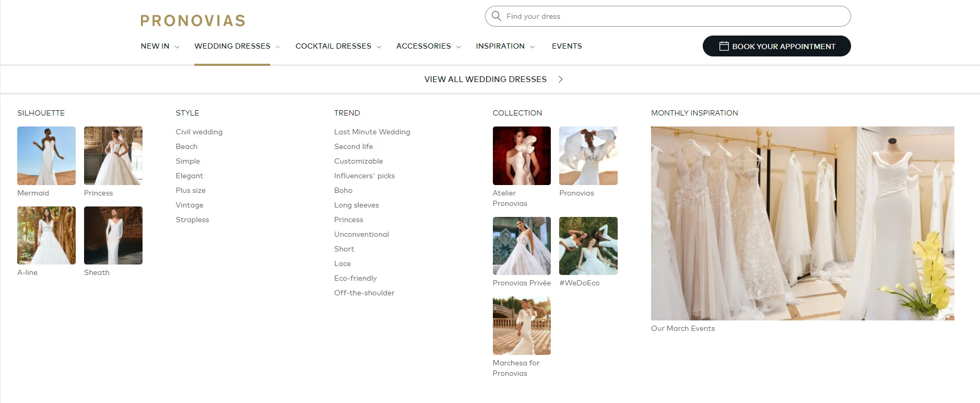980x403 pixels.
Task: Expand the Inspiration dropdown
Action: tap(505, 46)
